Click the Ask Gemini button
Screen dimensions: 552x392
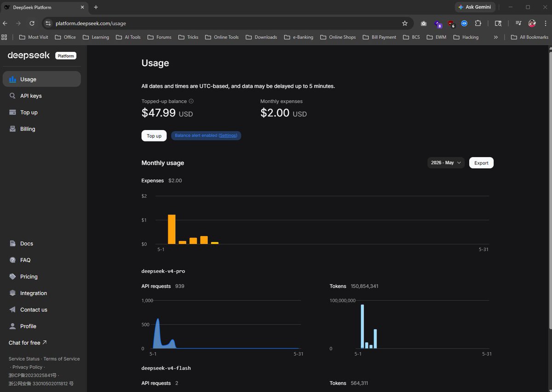pyautogui.click(x=476, y=7)
